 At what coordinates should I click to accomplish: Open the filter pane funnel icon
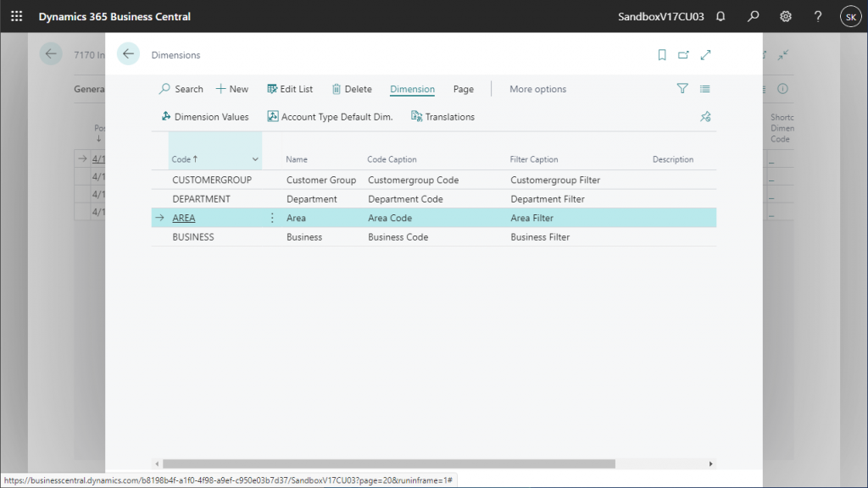coord(682,88)
